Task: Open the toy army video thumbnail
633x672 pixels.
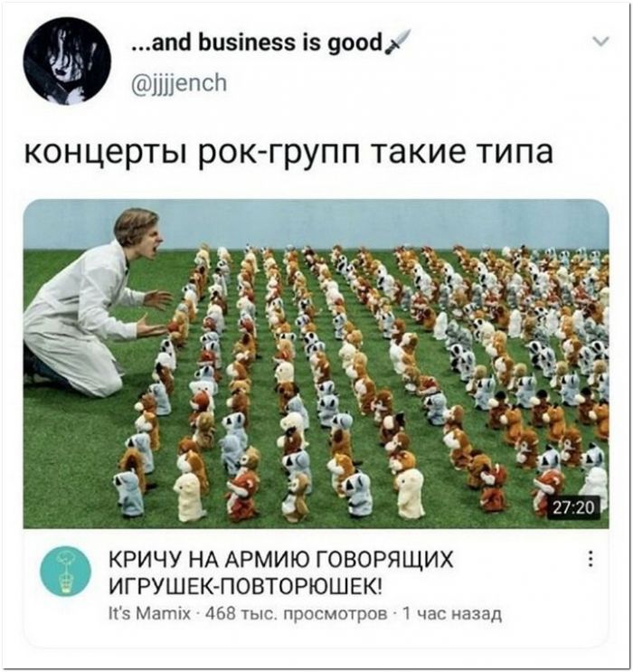Action: click(316, 364)
